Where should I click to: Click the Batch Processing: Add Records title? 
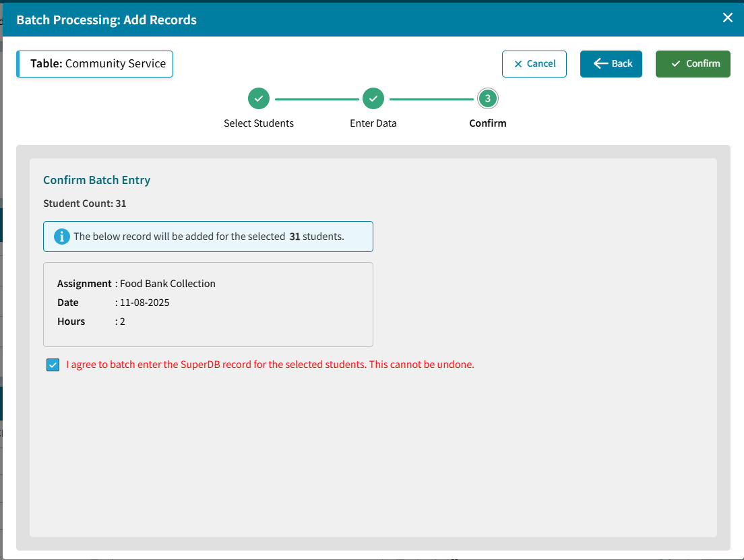pos(106,20)
